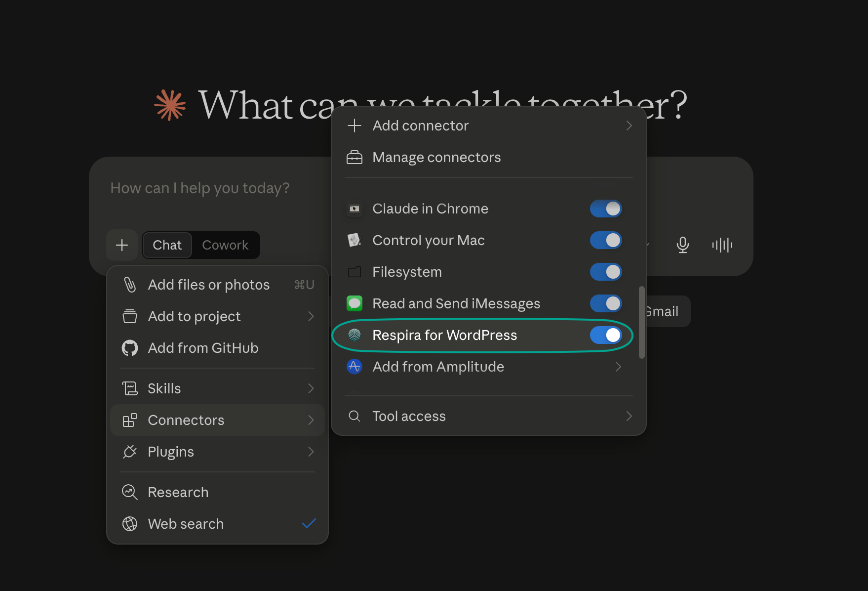The width and height of the screenshot is (868, 591).
Task: Turn off the Control your Mac switch
Action: coord(606,240)
